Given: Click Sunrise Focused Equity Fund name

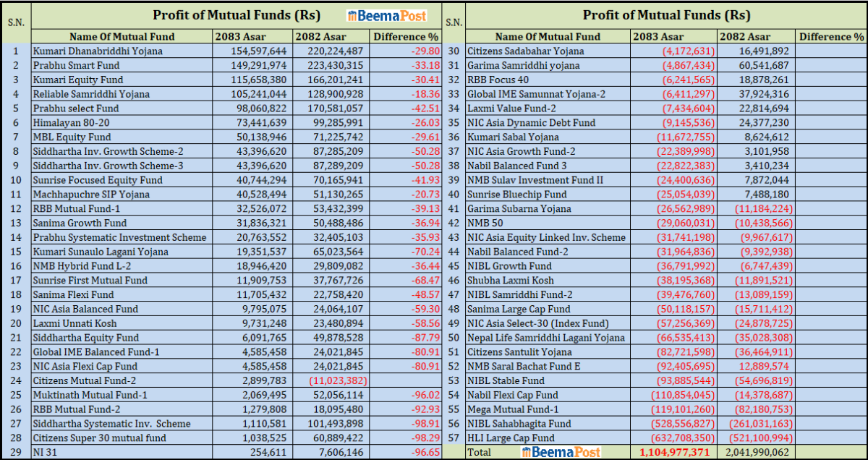Looking at the screenshot, I should (x=98, y=180).
